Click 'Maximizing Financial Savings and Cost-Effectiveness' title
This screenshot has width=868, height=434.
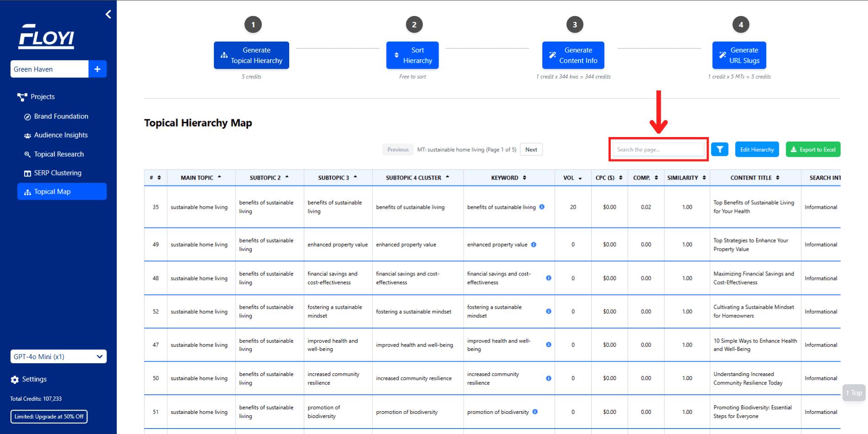754,278
